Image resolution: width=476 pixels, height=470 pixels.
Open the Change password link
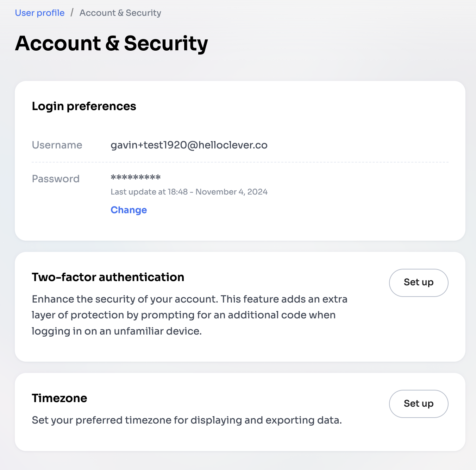[x=129, y=210]
